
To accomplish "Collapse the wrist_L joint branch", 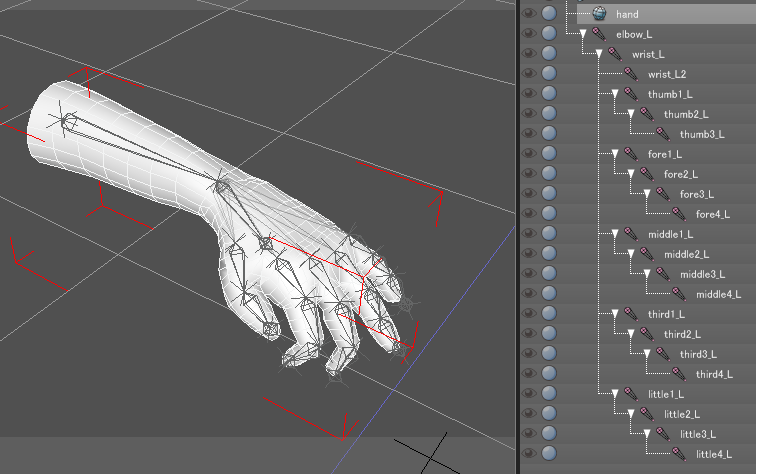I will pos(599,54).
